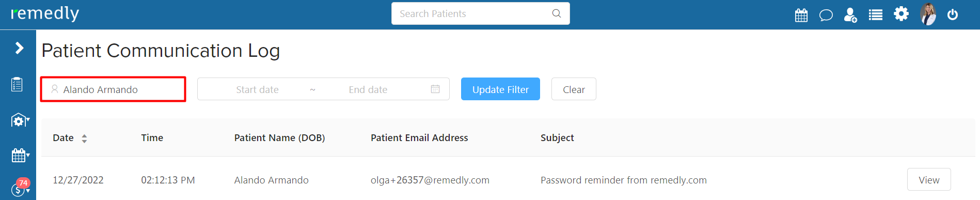Open the calendar icon in top bar
The image size is (980, 200).
801,15
